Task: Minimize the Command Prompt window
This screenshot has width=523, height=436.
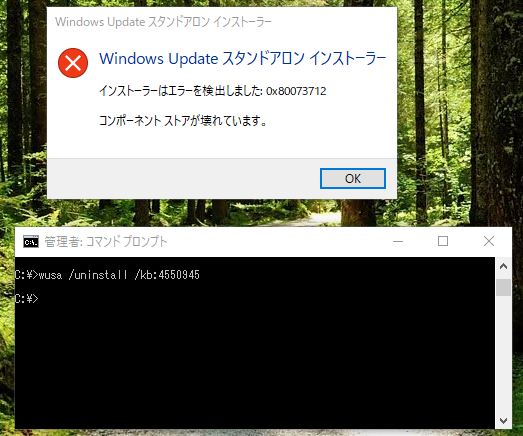Action: [398, 241]
